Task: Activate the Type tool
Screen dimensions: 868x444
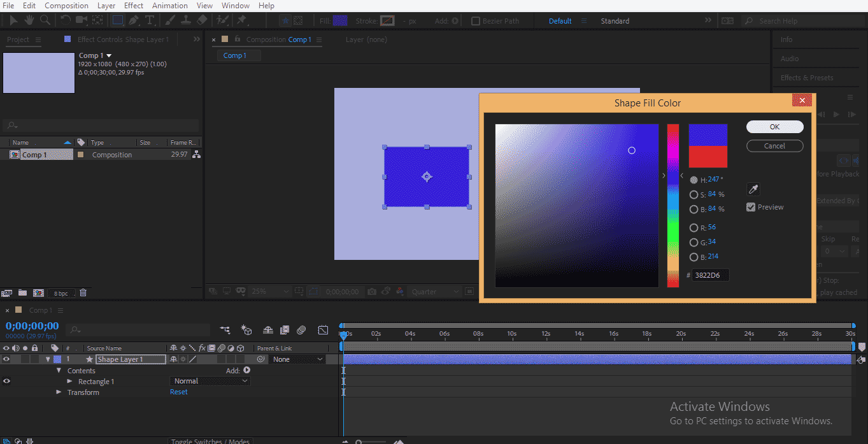Action: click(149, 20)
